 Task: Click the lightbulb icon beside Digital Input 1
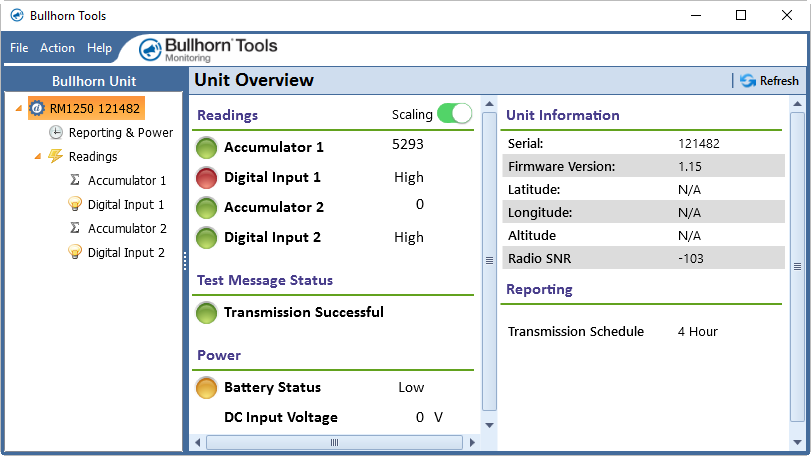point(75,205)
